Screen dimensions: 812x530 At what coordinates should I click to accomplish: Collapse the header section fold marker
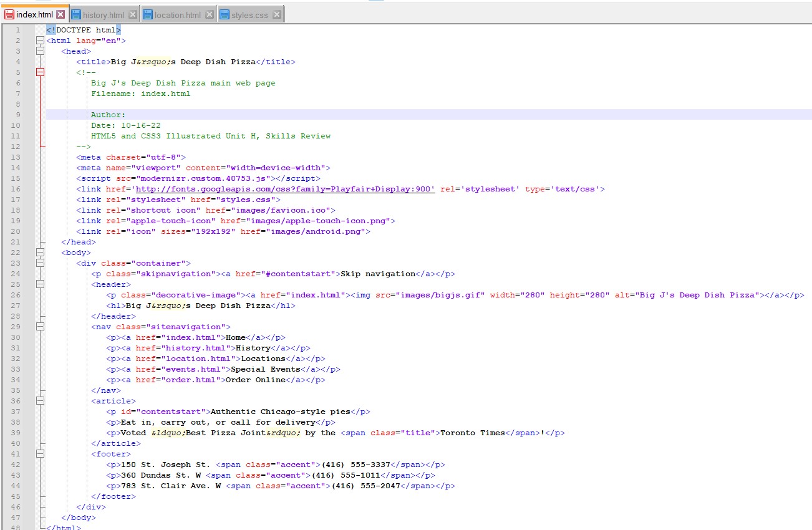point(40,284)
